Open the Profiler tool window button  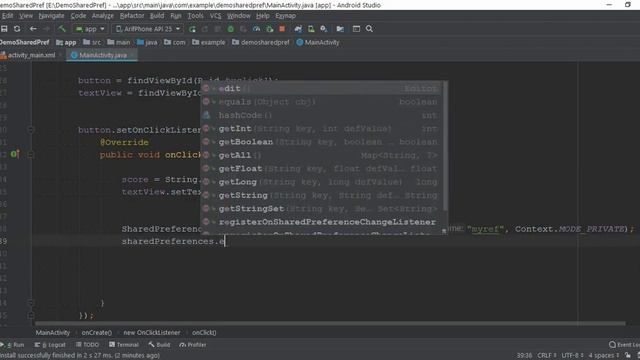(x=193, y=345)
